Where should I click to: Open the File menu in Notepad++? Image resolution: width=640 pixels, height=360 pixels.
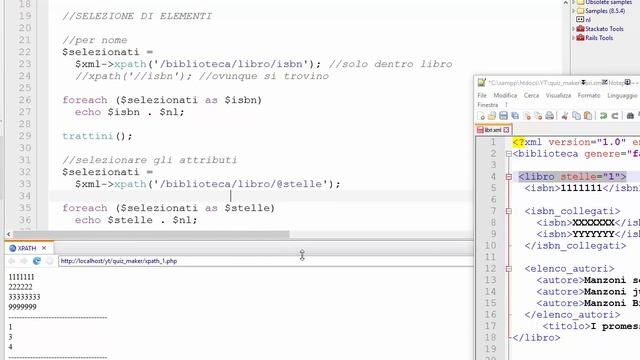pyautogui.click(x=482, y=95)
